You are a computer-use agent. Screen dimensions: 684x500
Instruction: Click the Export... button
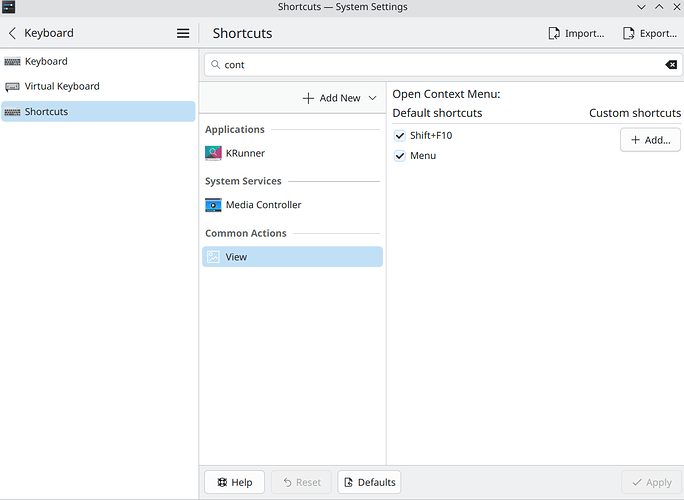[x=650, y=34]
